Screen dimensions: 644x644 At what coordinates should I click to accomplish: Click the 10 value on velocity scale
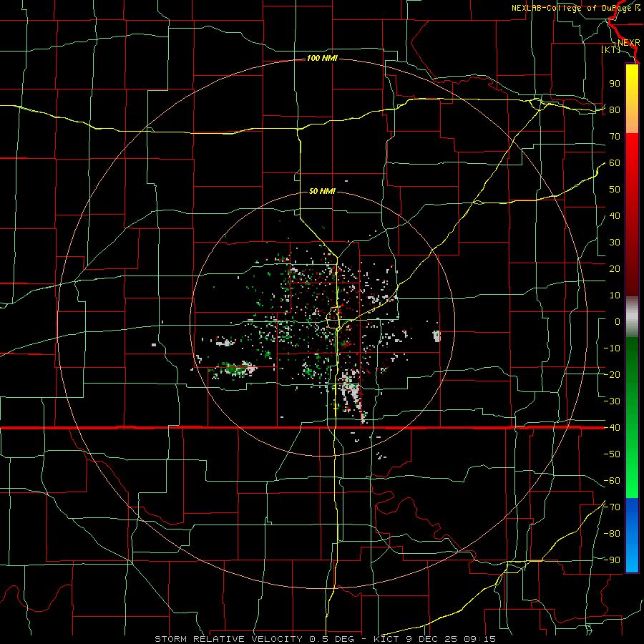click(615, 296)
